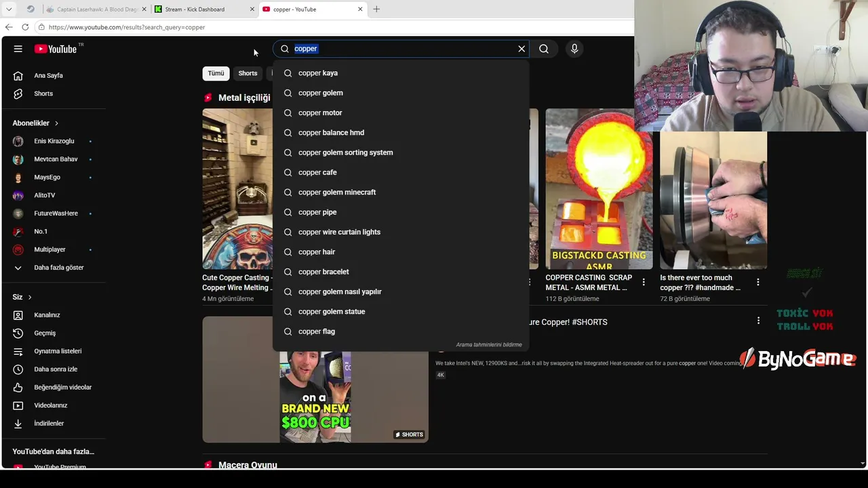The width and height of the screenshot is (868, 488).
Task: Start voice search with the microphone icon
Action: [x=574, y=49]
